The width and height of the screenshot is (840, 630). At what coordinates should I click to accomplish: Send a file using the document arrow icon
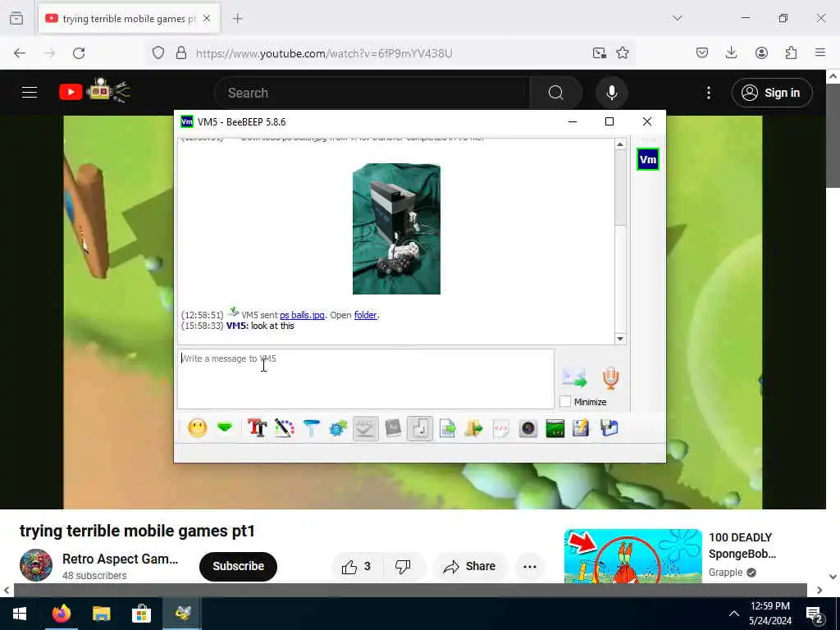tap(447, 428)
